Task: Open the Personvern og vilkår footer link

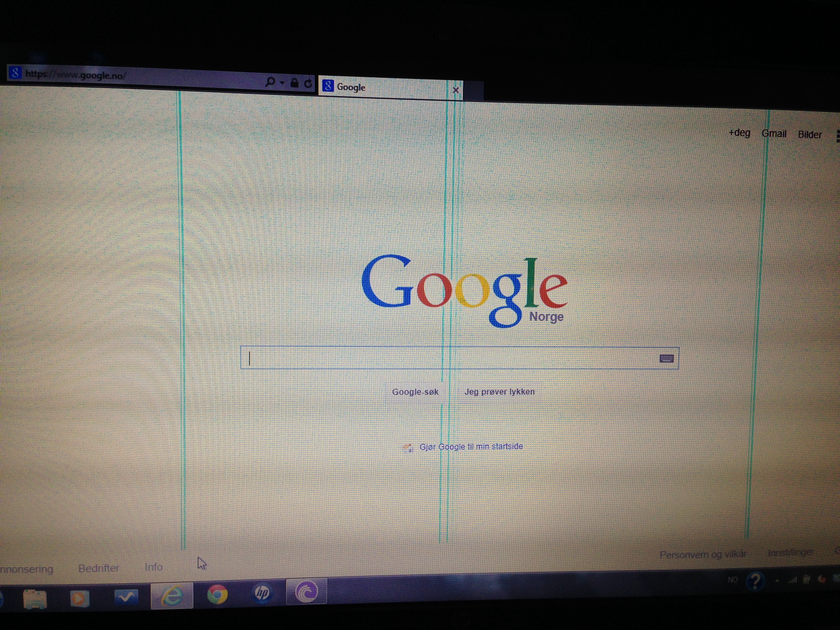Action: [703, 555]
